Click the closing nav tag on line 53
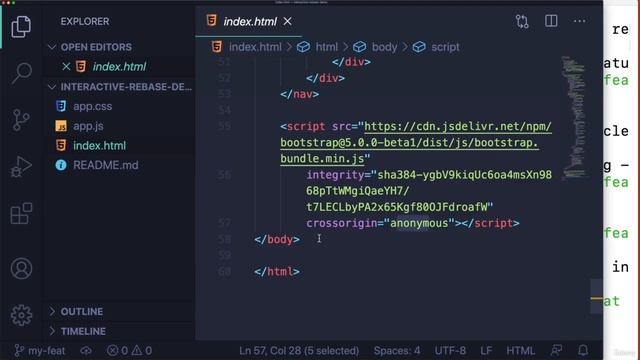 pyautogui.click(x=300, y=94)
